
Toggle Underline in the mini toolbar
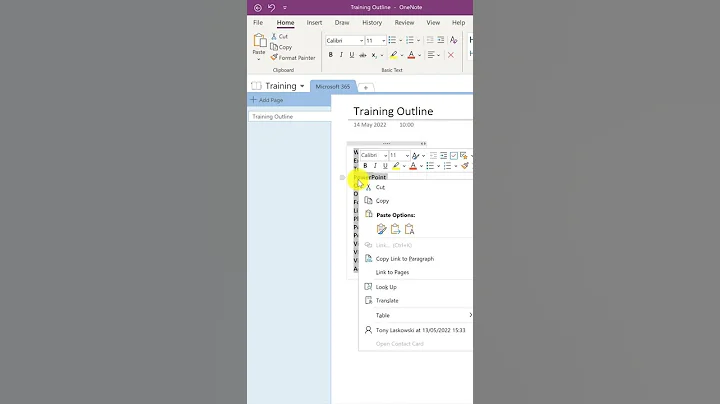click(x=385, y=166)
